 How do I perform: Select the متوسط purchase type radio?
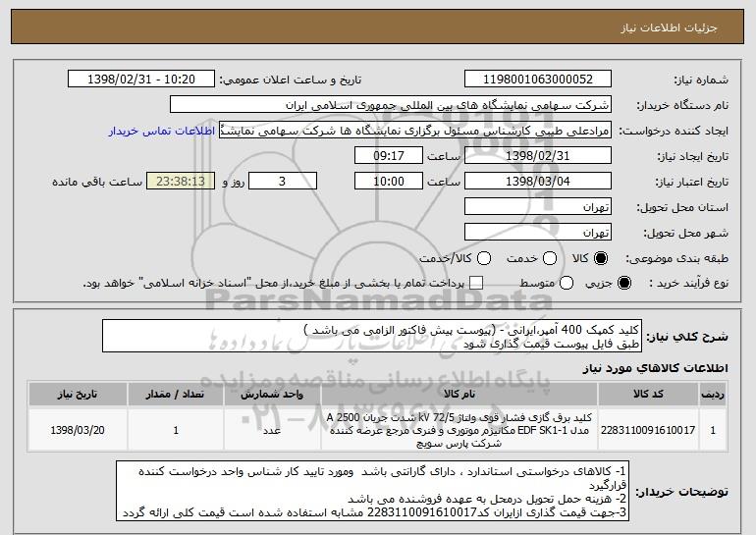coord(567,283)
